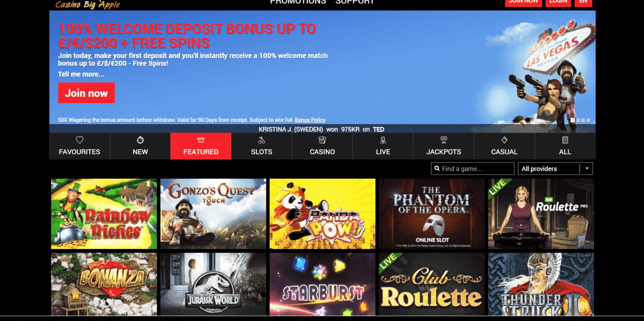Launch the live Club Roulette game
Viewport: 644px width, 321px height.
pos(432,284)
